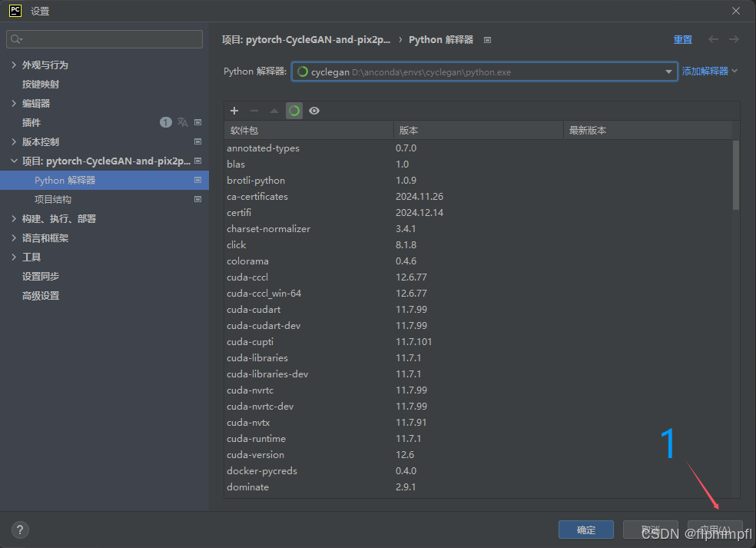This screenshot has width=756, height=548.
Task: Click the package list vertical scrollbar
Action: pos(736,174)
